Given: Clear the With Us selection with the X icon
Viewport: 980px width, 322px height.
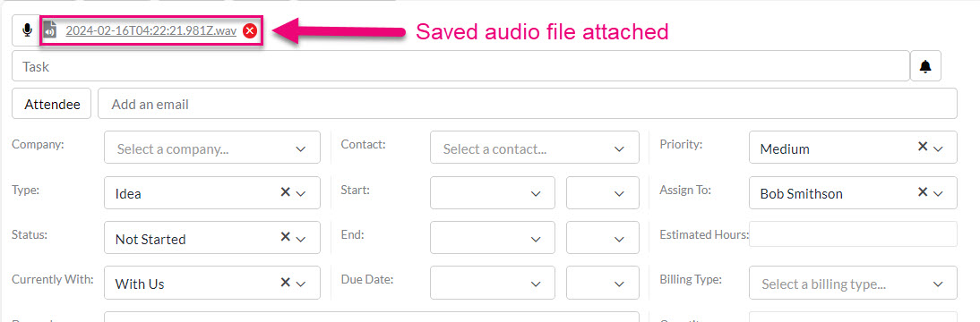Looking at the screenshot, I should 285,282.
